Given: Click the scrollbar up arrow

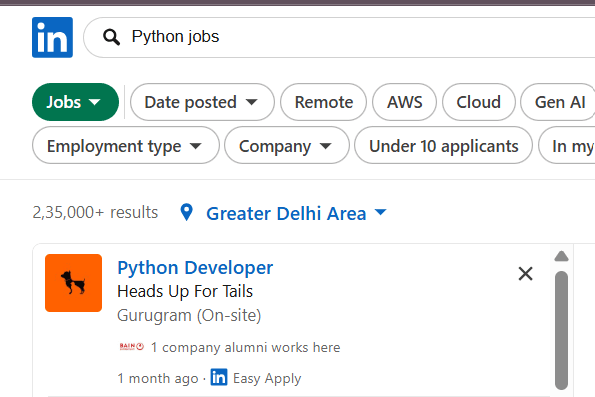Looking at the screenshot, I should coord(561,257).
